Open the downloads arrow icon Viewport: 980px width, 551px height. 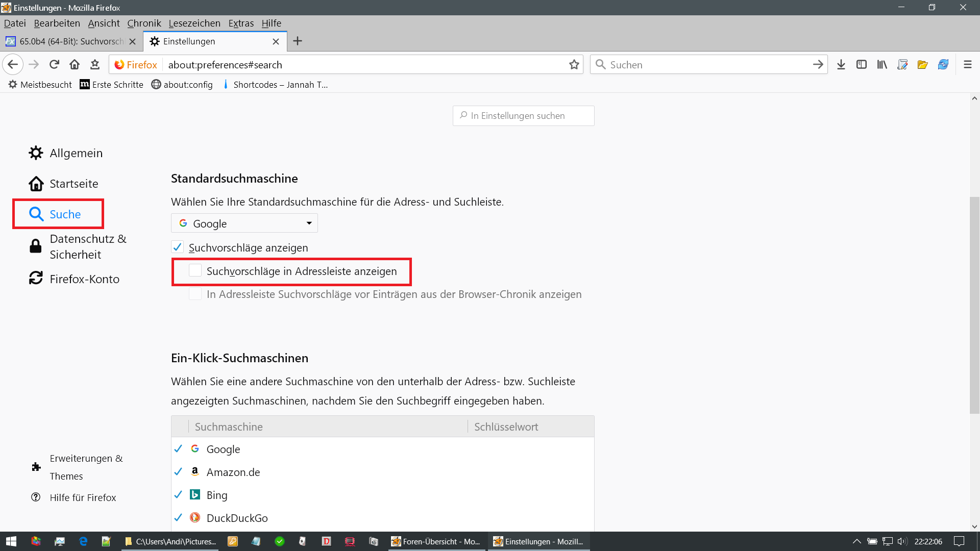(841, 64)
